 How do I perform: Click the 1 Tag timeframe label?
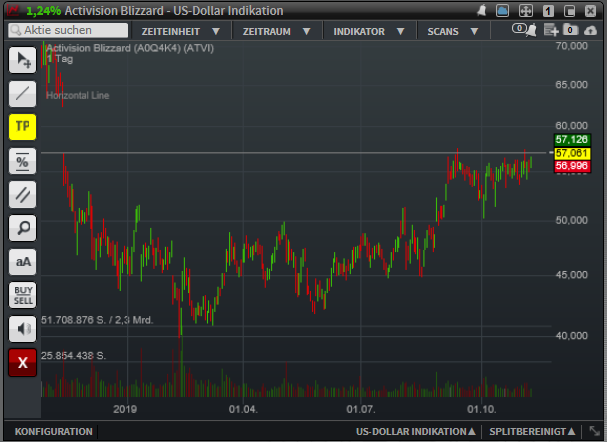click(60, 59)
